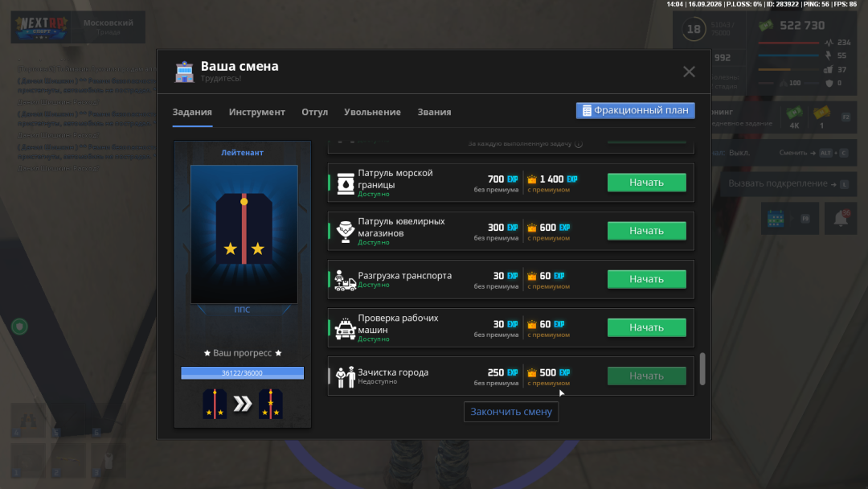Click the task list scrollbar thumb
Image resolution: width=868 pixels, height=489 pixels.
click(x=702, y=369)
